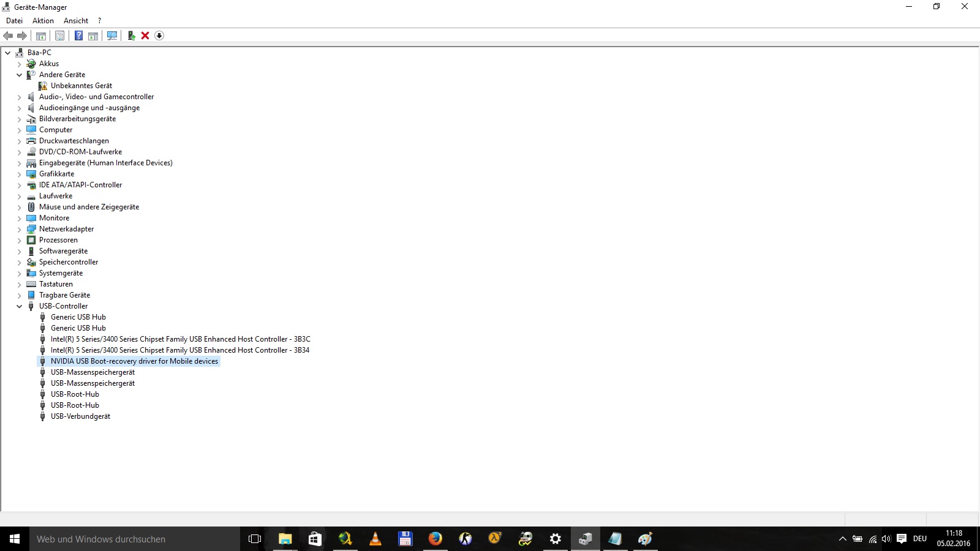Click the back arrow in toolbar
The height and width of the screenshot is (551, 980).
8,36
